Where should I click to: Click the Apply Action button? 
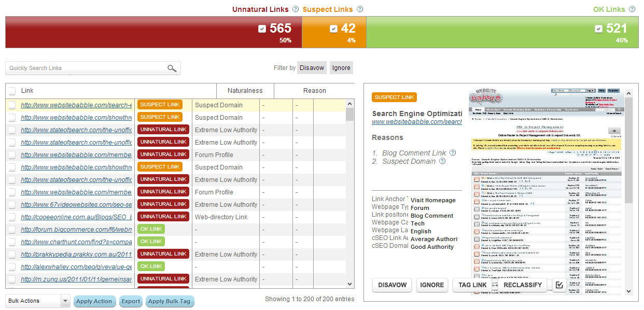point(94,301)
